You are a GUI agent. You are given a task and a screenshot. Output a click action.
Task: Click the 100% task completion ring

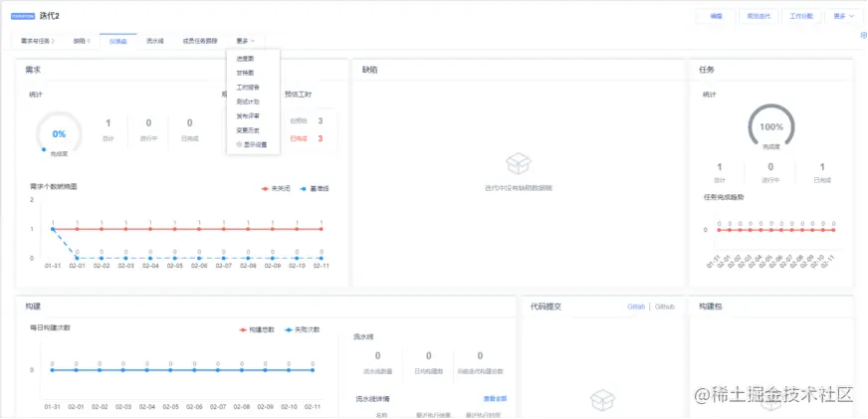click(x=771, y=126)
